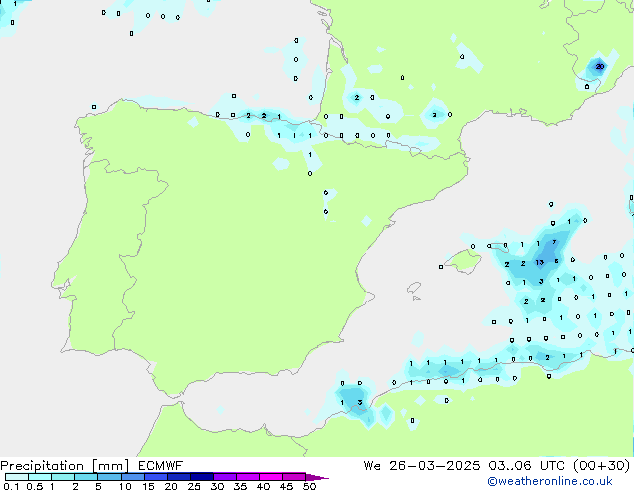Click the 45–50 mm legend color swatch
Image resolution: width=634 pixels, height=490 pixels.
click(x=294, y=477)
